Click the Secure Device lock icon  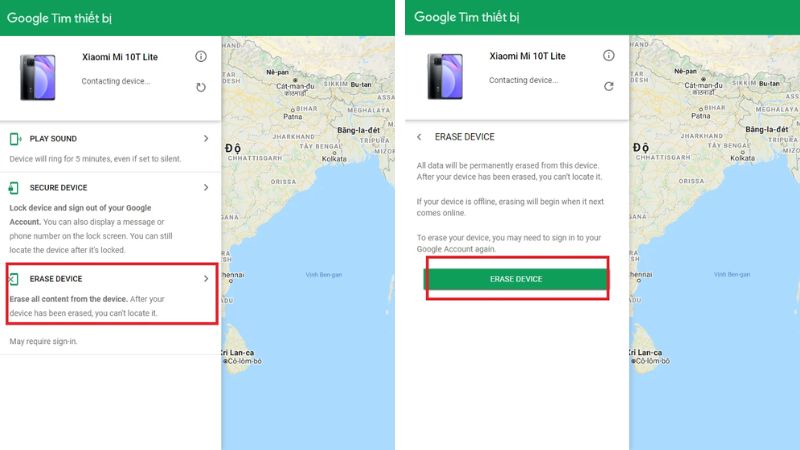[x=14, y=188]
